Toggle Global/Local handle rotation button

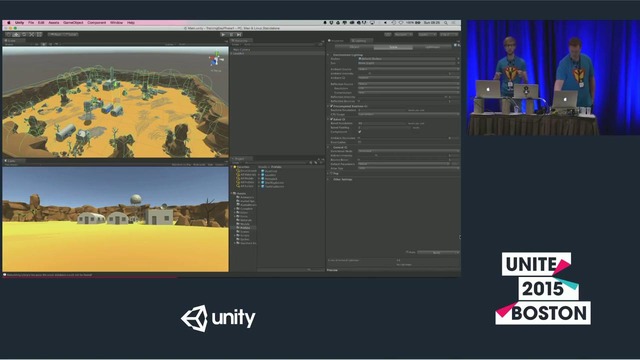coord(71,35)
